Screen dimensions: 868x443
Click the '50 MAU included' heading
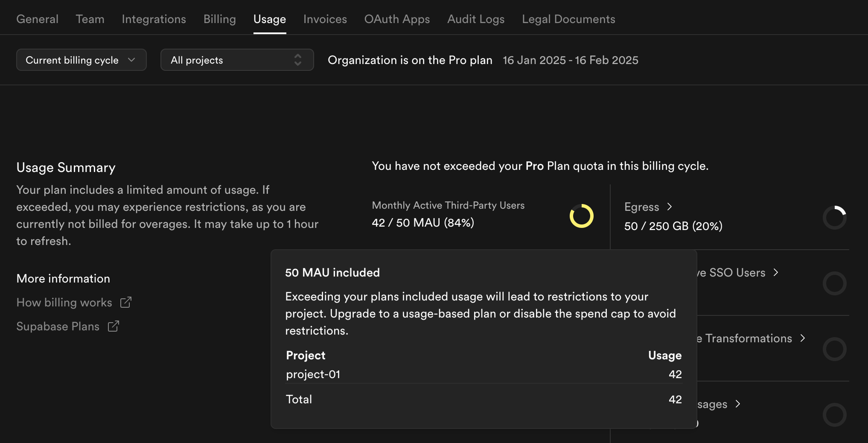332,273
